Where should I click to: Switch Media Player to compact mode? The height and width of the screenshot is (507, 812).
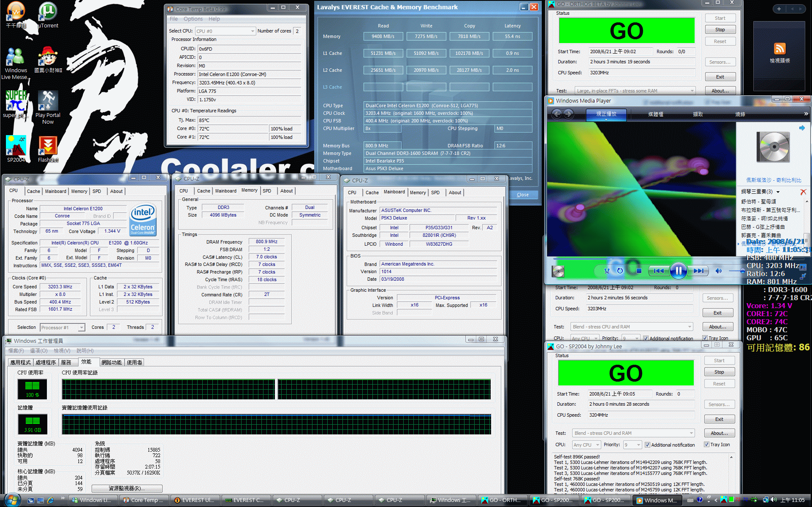click(803, 276)
